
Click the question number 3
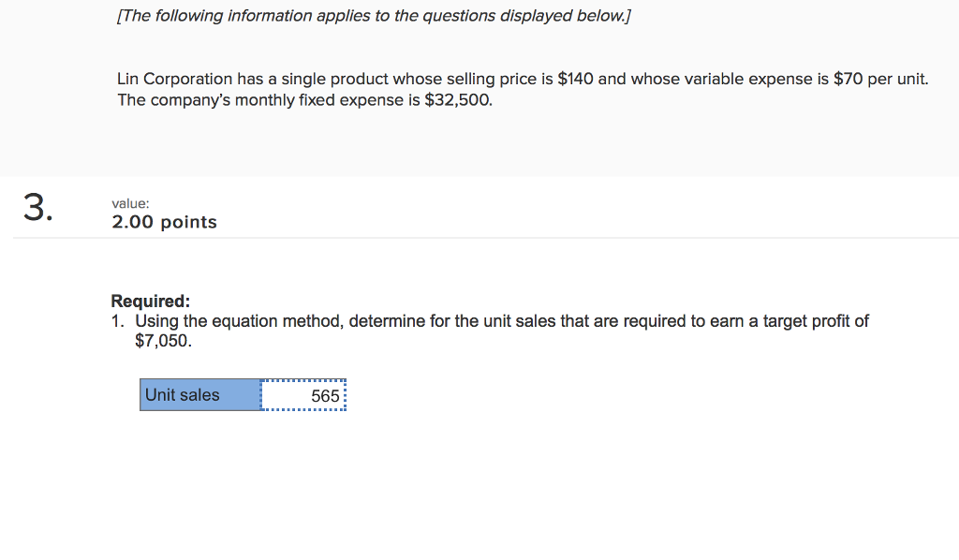pos(37,208)
